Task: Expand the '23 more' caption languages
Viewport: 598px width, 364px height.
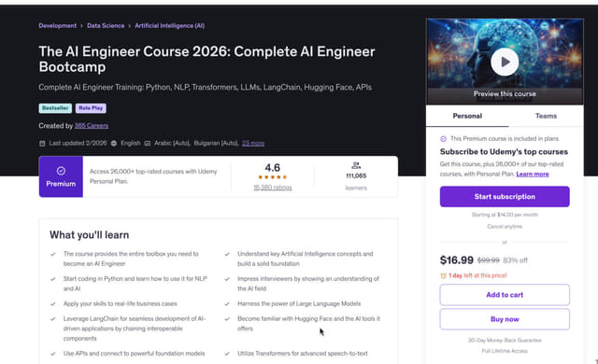Action: pos(253,144)
